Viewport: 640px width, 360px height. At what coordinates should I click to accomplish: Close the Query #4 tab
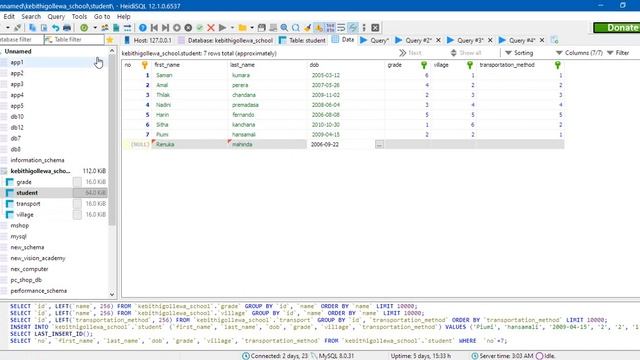pos(542,40)
